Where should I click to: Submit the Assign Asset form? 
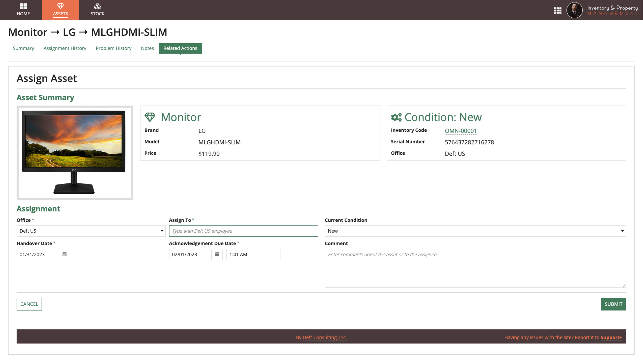(x=614, y=304)
